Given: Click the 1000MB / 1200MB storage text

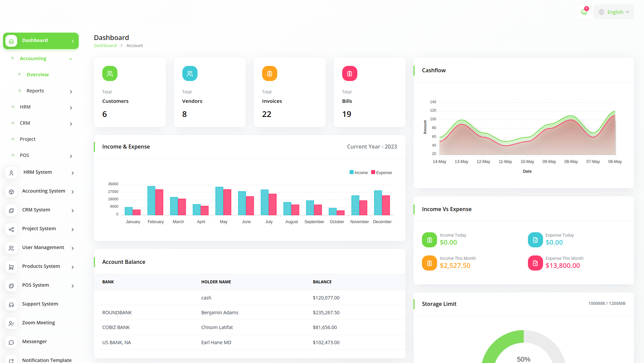Looking at the screenshot, I should pos(607,303).
